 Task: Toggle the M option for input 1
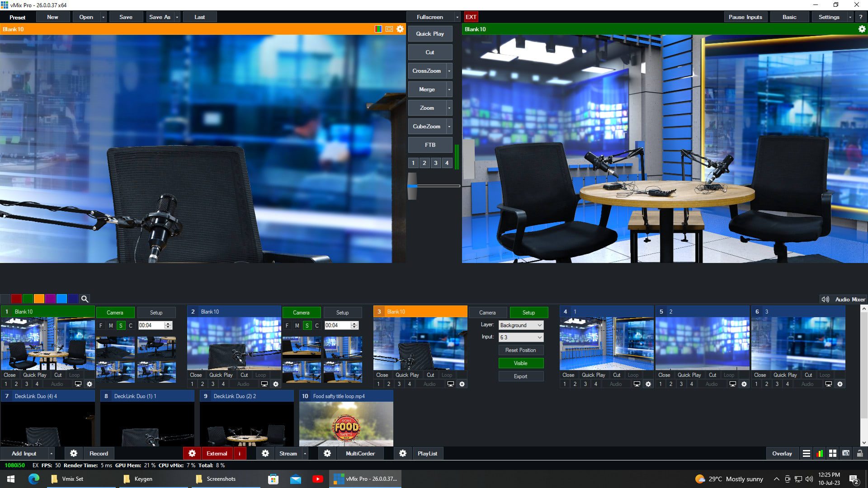click(x=111, y=325)
